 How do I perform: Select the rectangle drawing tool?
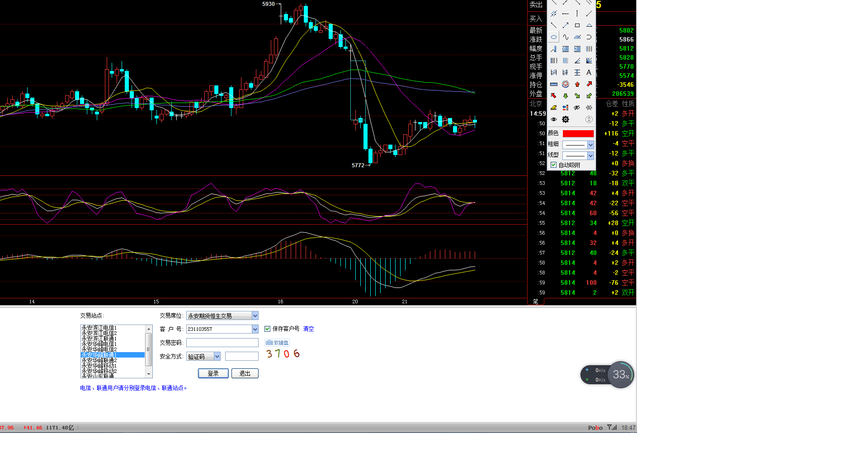point(577,25)
